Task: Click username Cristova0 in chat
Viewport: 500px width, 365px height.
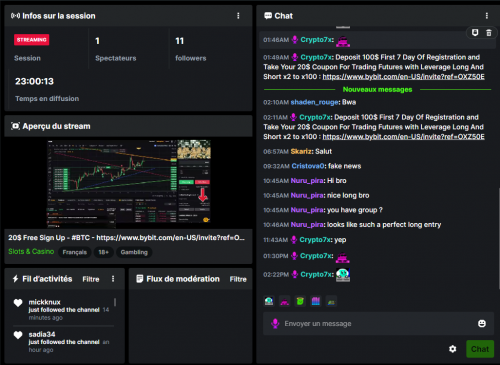Action: point(308,166)
